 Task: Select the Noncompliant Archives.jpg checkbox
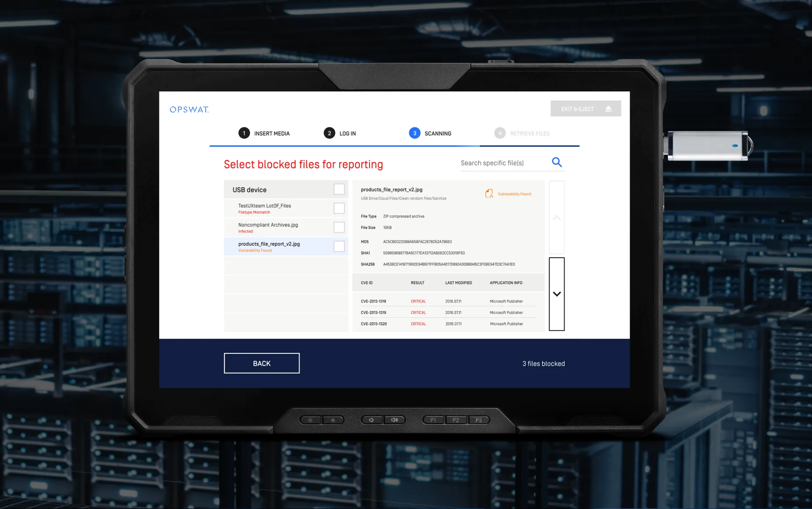pyautogui.click(x=339, y=227)
